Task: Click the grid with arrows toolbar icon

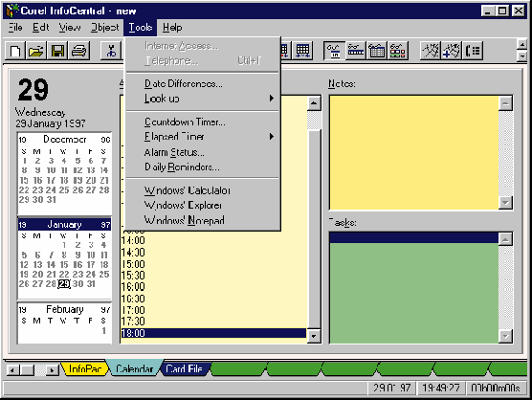Action: pyautogui.click(x=302, y=51)
